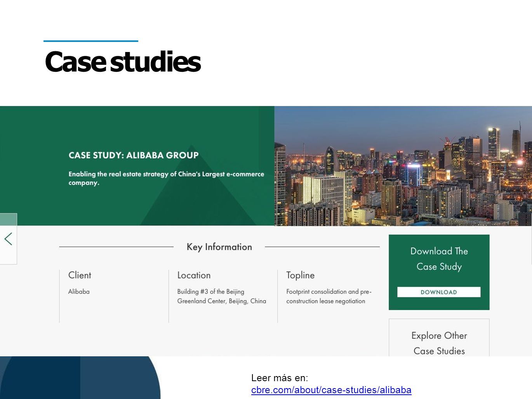This screenshot has height=399, width=532.
Task: Click the 'Leer más en:' text
Action: click(280, 378)
